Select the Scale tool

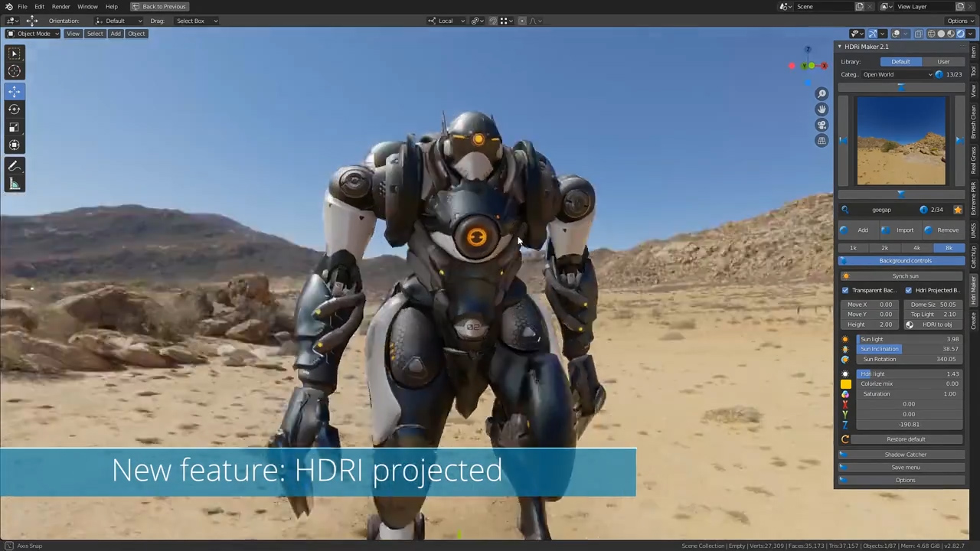point(15,127)
